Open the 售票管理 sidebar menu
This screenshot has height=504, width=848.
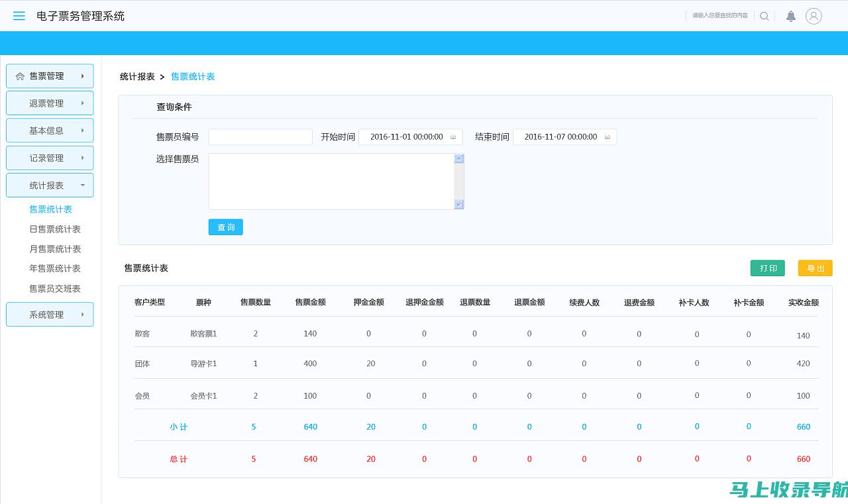50,76
